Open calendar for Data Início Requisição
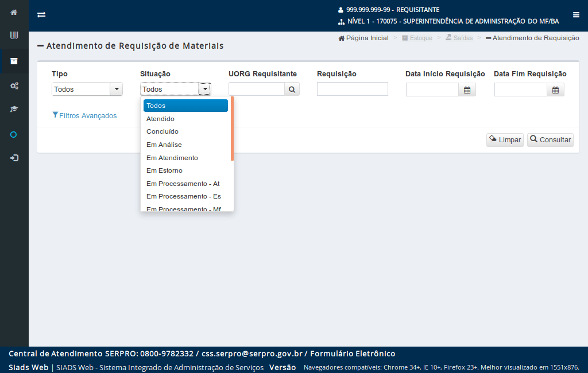 pos(467,90)
